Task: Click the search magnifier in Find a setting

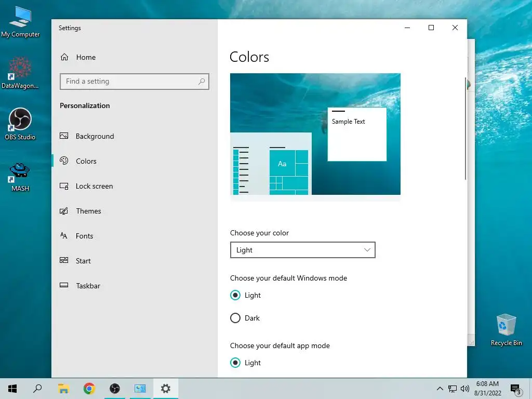Action: pyautogui.click(x=202, y=82)
